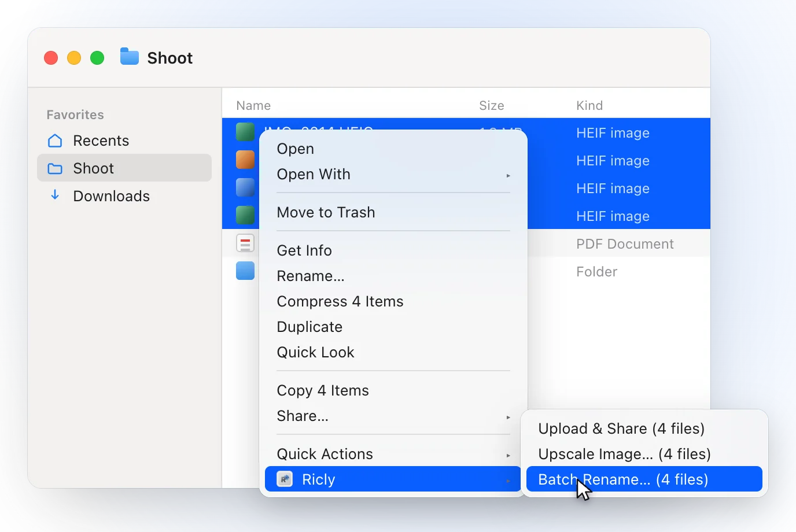The height and width of the screenshot is (532, 796).
Task: Click Batch Rename… (4 files)
Action: (644, 479)
